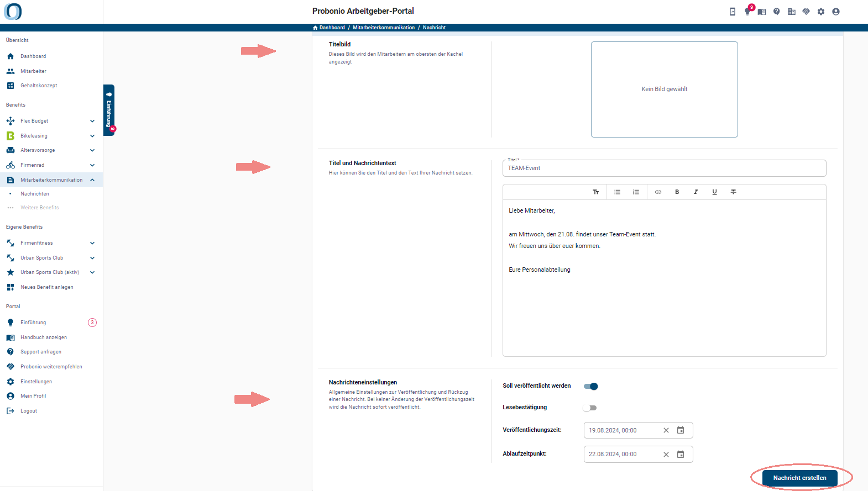The height and width of the screenshot is (491, 868).
Task: Click the help question mark icon in header
Action: click(777, 12)
